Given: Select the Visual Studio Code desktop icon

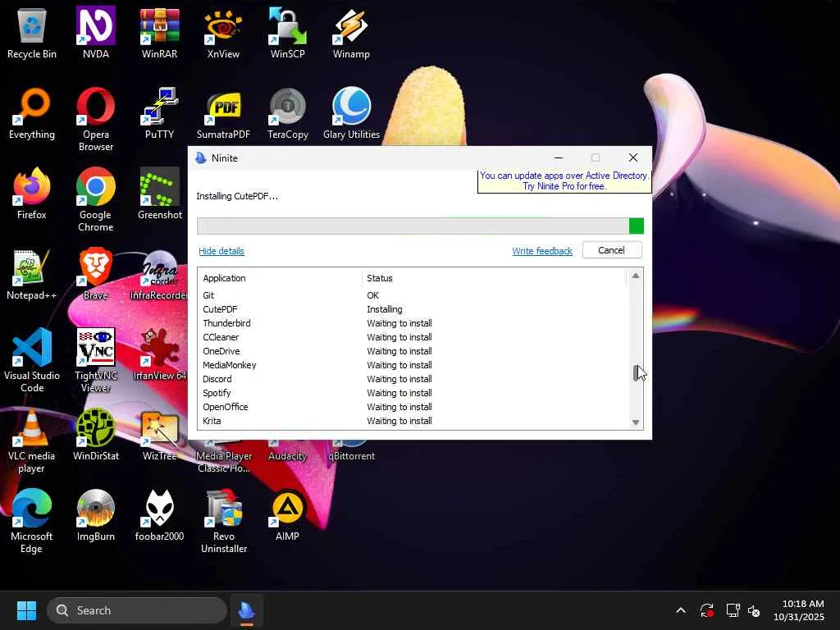Looking at the screenshot, I should (32, 360).
